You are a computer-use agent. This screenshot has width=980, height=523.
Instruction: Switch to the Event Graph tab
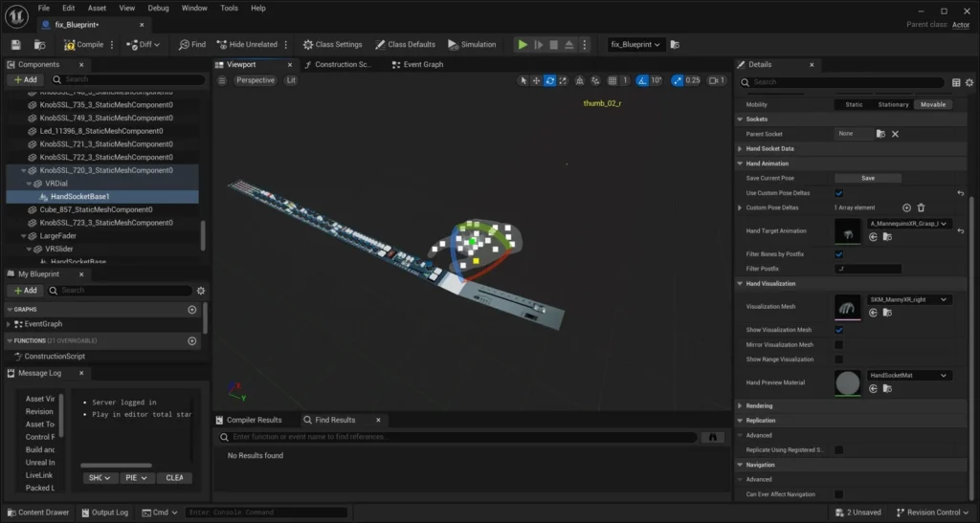(422, 64)
